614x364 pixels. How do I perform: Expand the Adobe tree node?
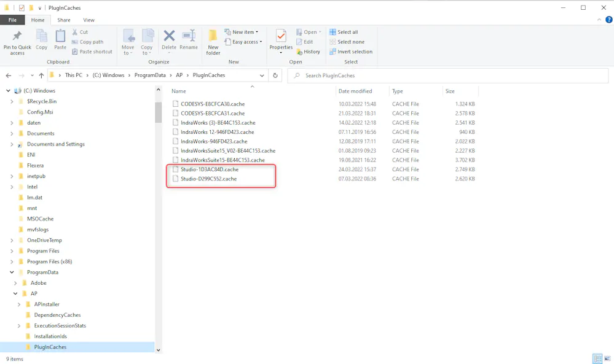click(x=15, y=283)
